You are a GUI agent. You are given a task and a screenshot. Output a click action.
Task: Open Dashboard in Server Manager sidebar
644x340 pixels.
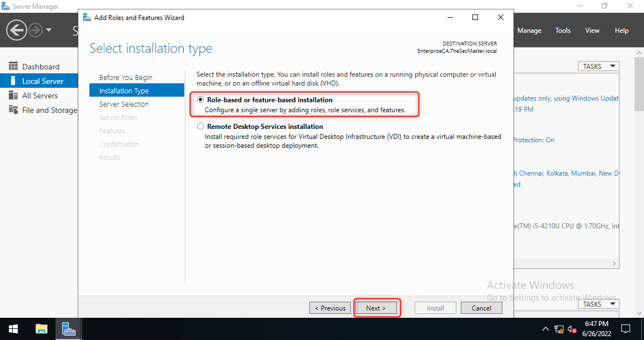click(x=41, y=67)
